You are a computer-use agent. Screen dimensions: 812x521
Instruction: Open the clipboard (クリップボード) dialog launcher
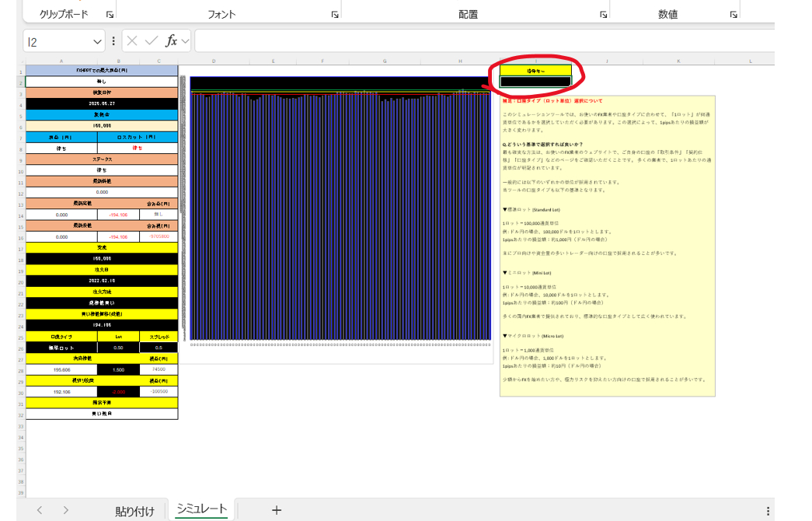[x=110, y=15]
